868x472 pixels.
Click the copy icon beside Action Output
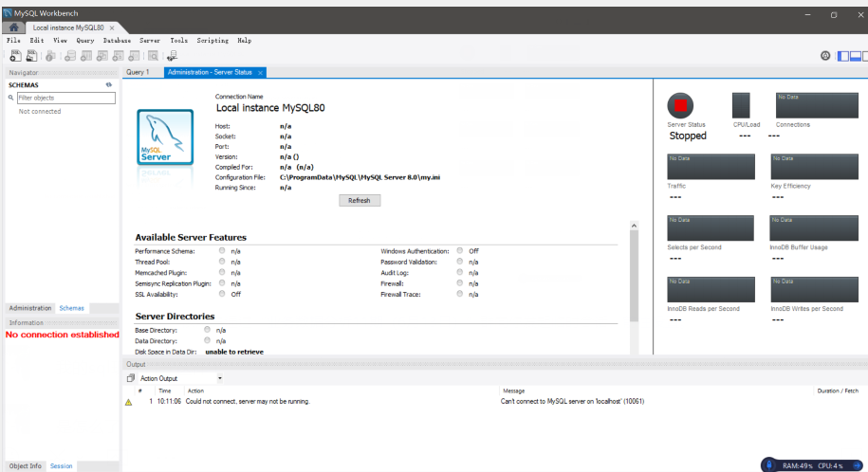coord(131,378)
